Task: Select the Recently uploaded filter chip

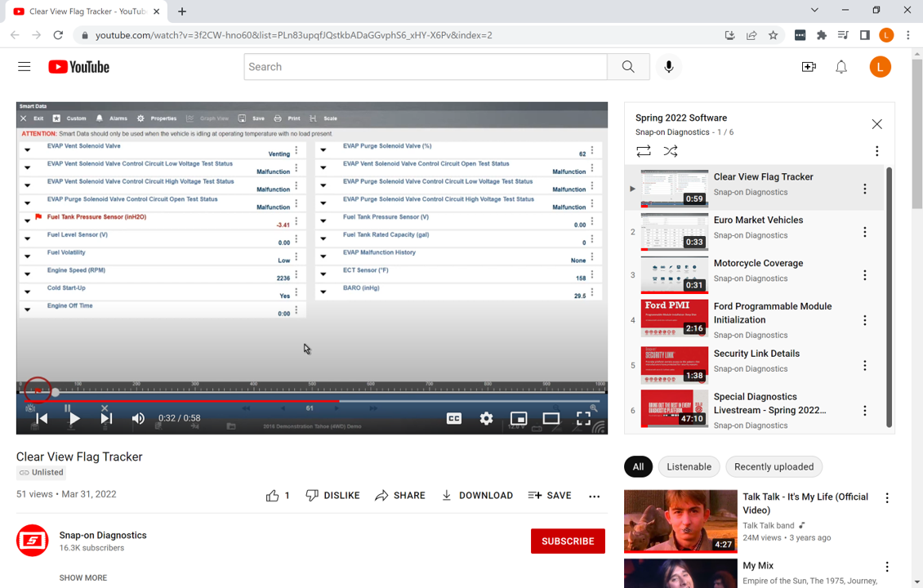Action: pyautogui.click(x=774, y=467)
